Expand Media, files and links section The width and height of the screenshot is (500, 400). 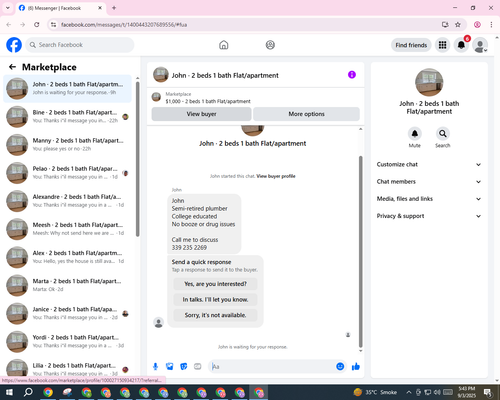pyautogui.click(x=429, y=199)
